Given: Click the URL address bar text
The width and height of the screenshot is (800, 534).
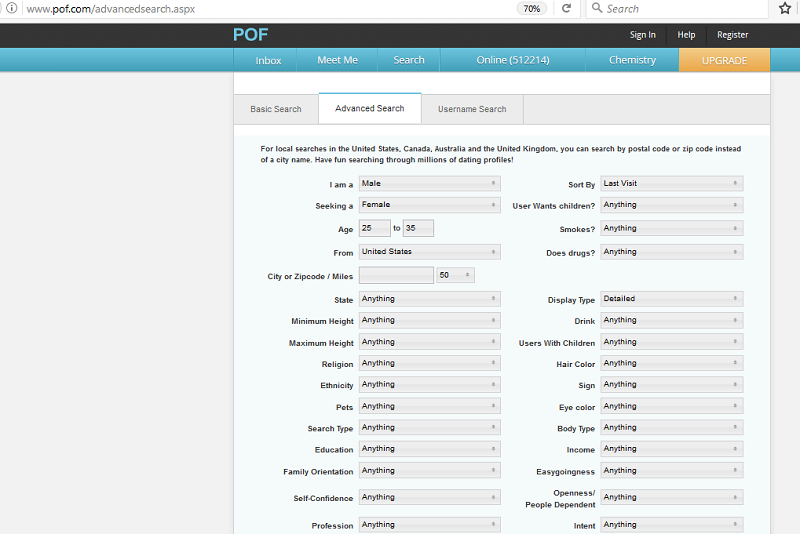Looking at the screenshot, I should point(111,9).
